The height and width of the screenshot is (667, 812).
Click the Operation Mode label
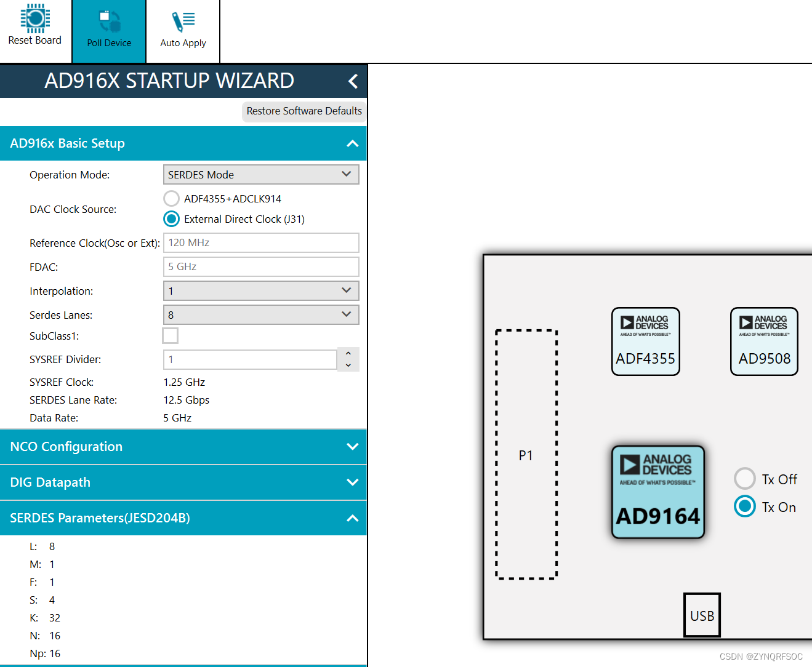(70, 175)
